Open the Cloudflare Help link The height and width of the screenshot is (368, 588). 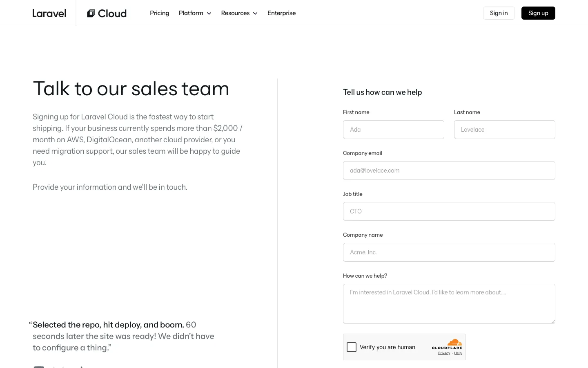pyautogui.click(x=458, y=353)
